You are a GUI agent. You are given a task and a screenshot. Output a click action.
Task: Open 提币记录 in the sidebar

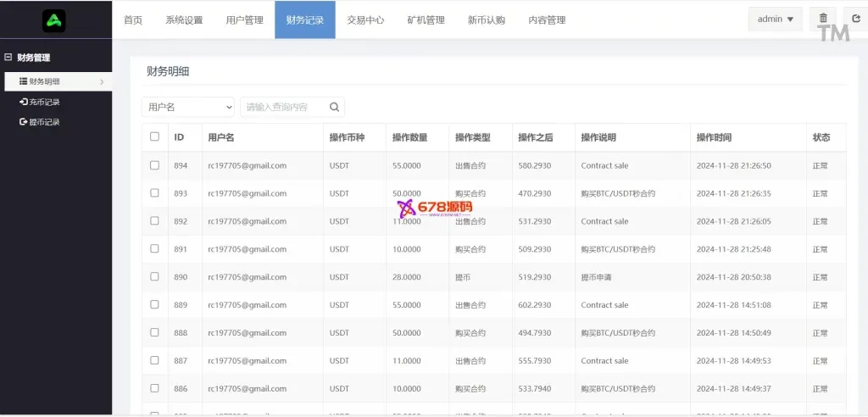[40, 122]
